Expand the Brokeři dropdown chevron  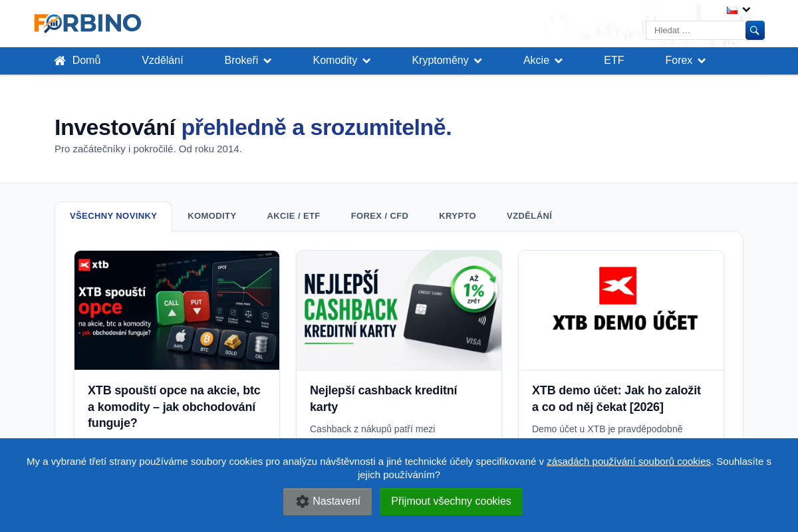(x=267, y=61)
